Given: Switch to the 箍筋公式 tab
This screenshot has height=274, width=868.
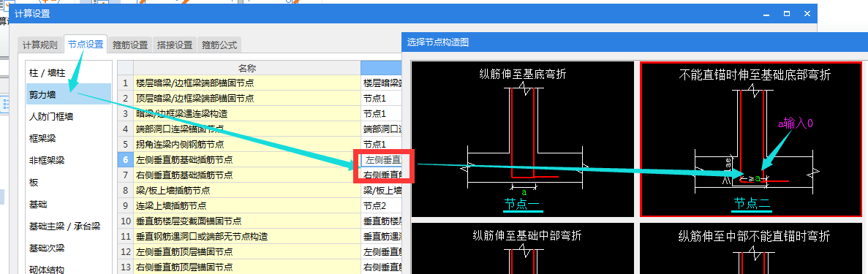Looking at the screenshot, I should 219,45.
